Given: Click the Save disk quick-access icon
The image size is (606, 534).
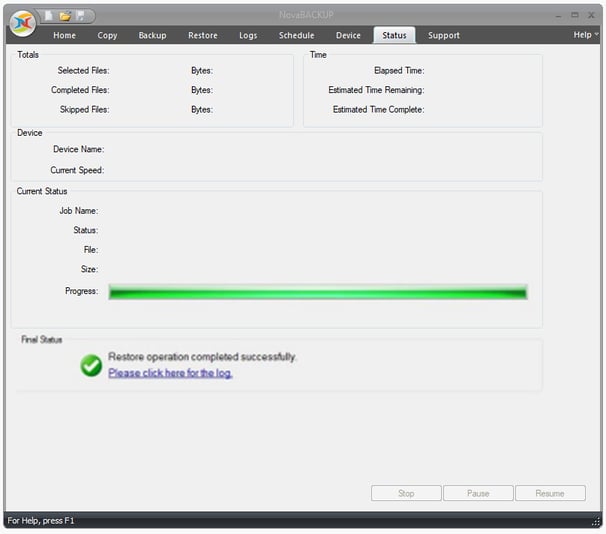Looking at the screenshot, I should coord(80,16).
